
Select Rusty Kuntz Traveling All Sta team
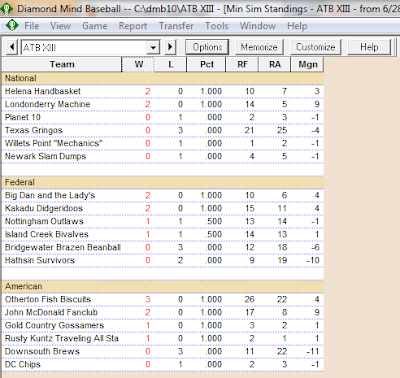[62, 338]
